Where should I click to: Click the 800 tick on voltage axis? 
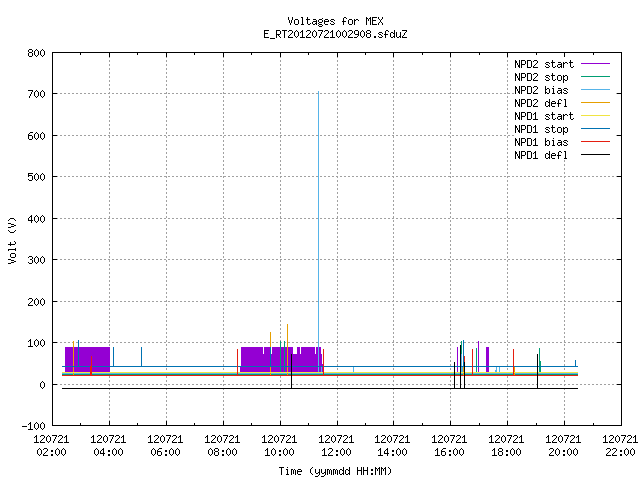(x=36, y=53)
